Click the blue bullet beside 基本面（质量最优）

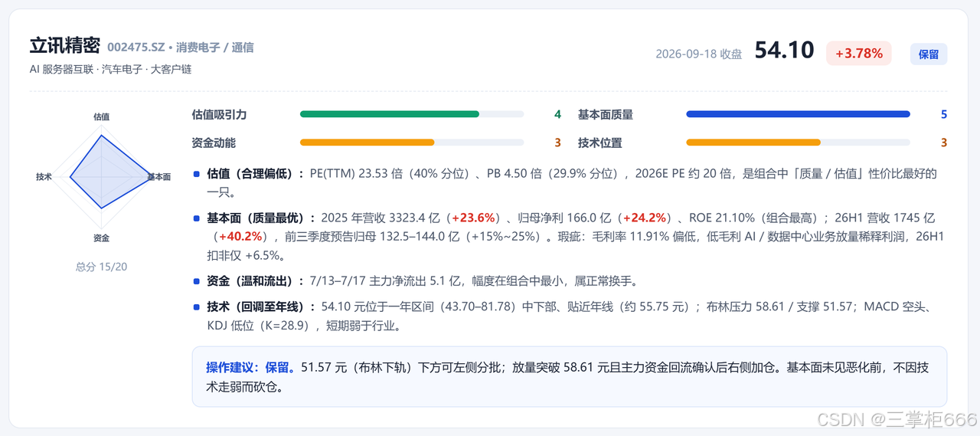[197, 218]
